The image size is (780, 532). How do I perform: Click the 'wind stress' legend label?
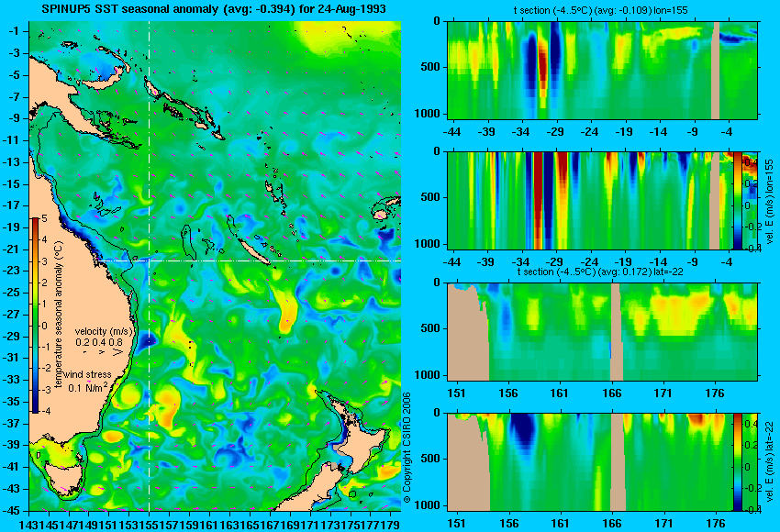point(87,374)
